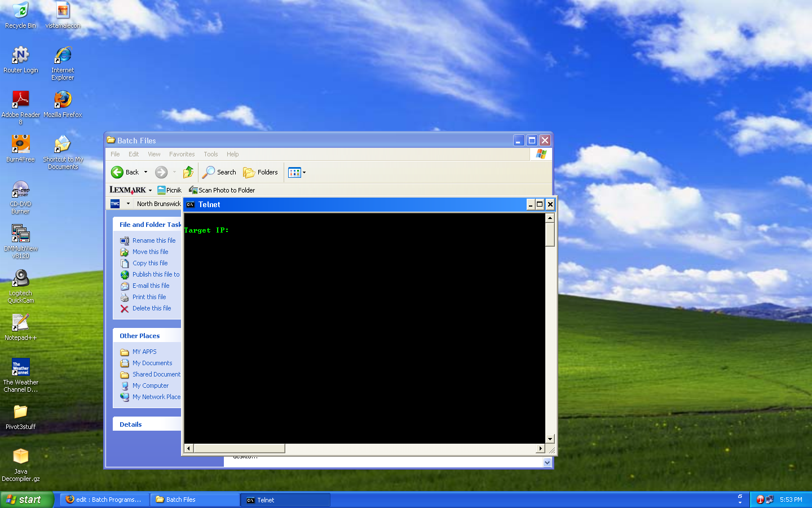Launch Adobe Reader 8 from desktop
The height and width of the screenshot is (508, 812).
[x=20, y=107]
